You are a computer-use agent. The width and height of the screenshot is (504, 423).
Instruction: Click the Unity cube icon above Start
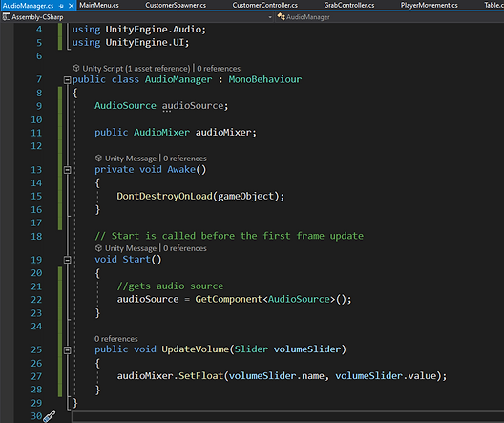click(98, 248)
